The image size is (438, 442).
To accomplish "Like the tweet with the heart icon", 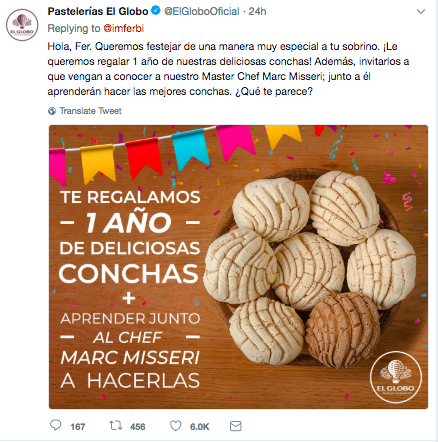I will [176, 426].
